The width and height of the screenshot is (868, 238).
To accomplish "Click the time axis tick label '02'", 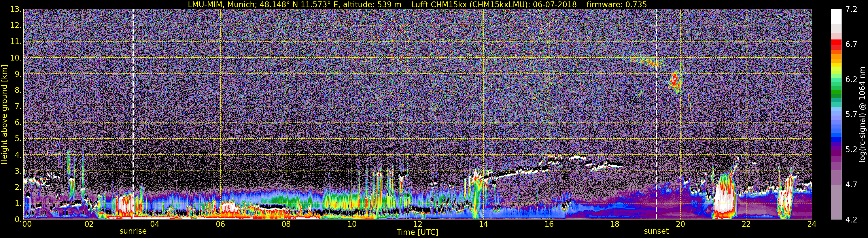I will [89, 224].
